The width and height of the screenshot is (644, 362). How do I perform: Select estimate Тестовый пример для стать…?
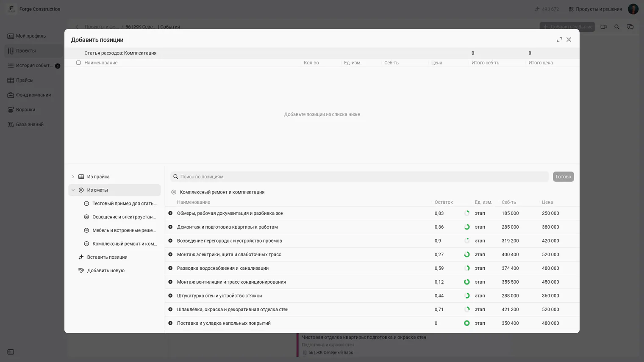point(120,204)
